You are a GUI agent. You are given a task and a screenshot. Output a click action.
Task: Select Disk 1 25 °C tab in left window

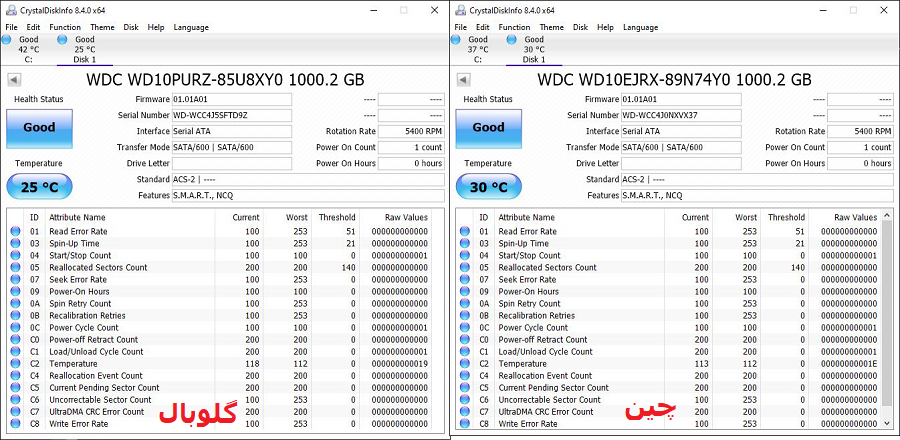click(x=84, y=49)
